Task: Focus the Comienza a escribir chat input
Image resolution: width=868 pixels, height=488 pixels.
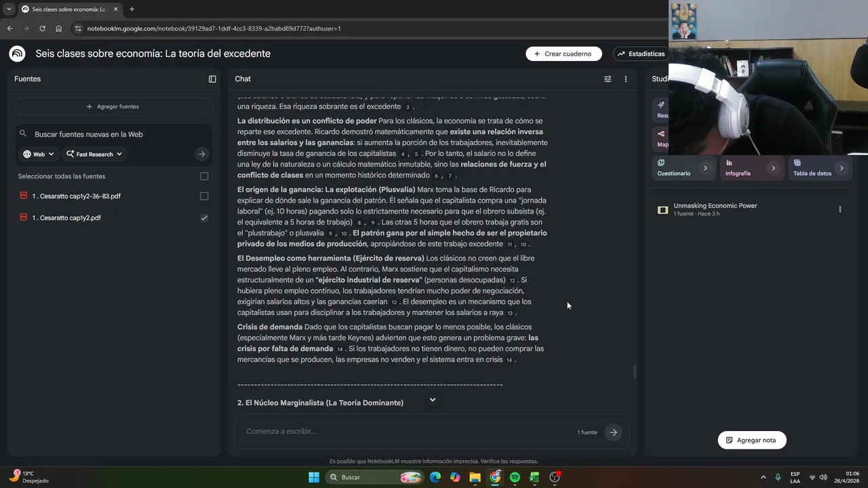Action: click(x=407, y=432)
